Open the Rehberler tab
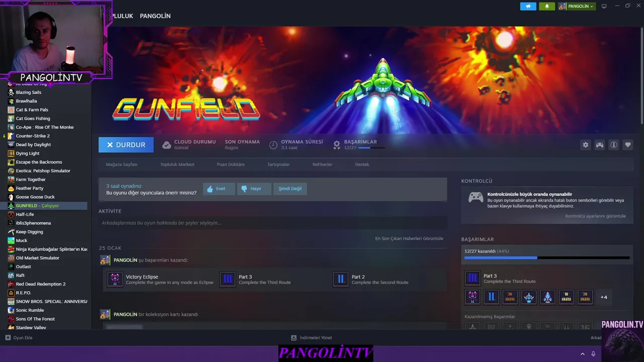 click(x=322, y=164)
